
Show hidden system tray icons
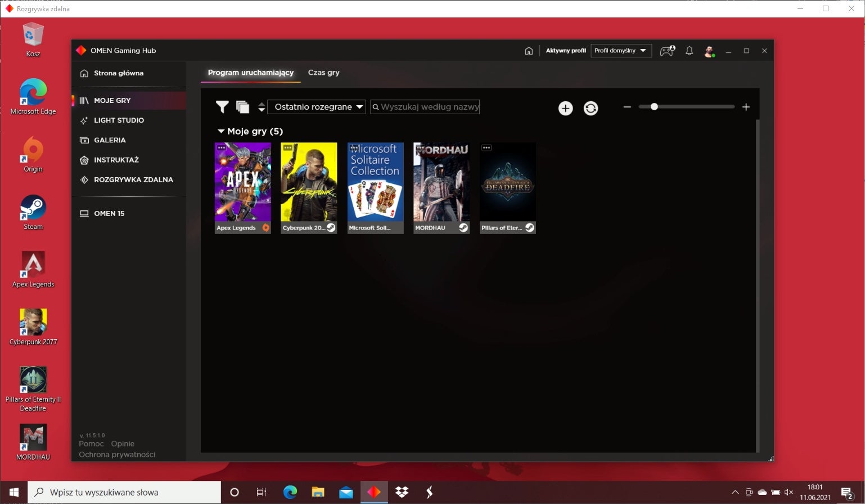[735, 493]
